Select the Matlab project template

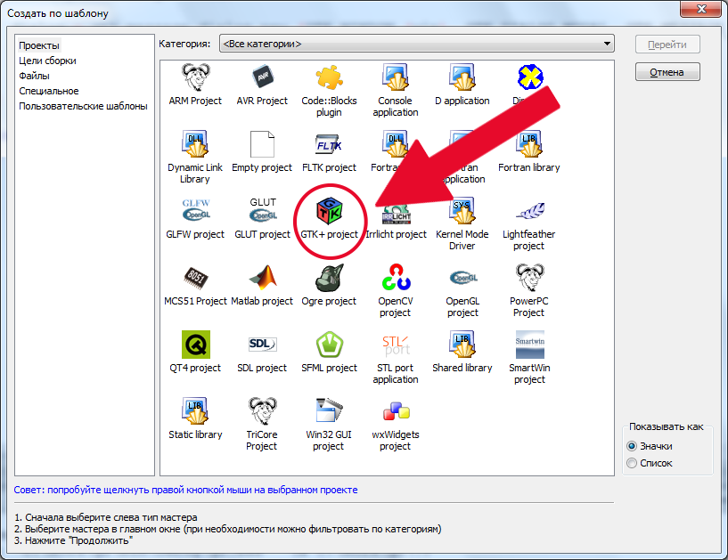[262, 285]
